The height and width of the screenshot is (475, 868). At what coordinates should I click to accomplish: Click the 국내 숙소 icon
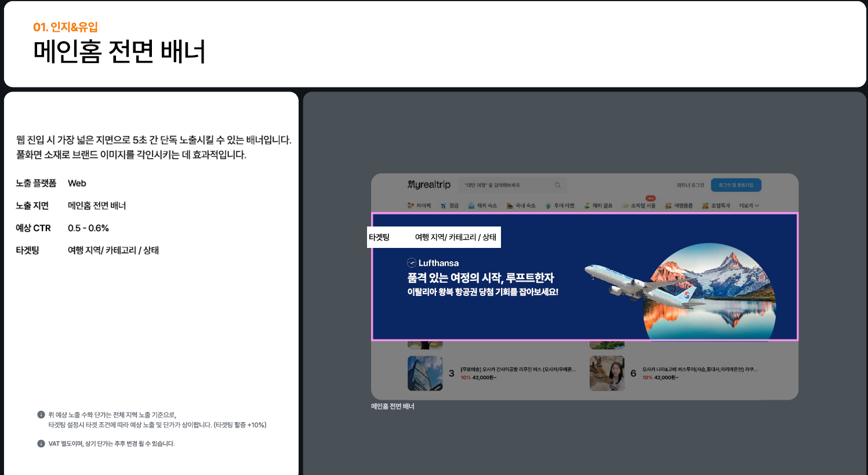510,206
